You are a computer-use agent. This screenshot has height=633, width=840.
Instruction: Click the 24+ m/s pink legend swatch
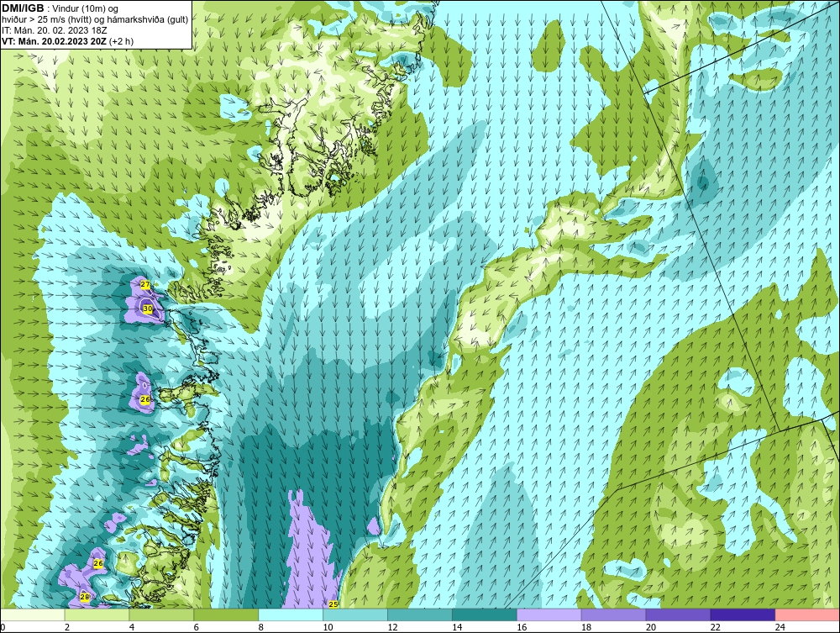click(x=807, y=615)
